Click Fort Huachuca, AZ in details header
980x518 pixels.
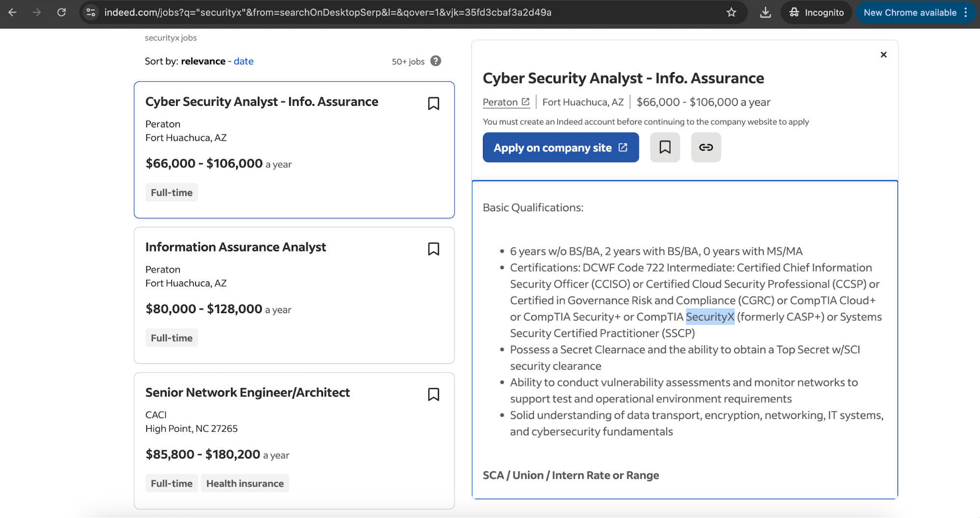tap(583, 102)
